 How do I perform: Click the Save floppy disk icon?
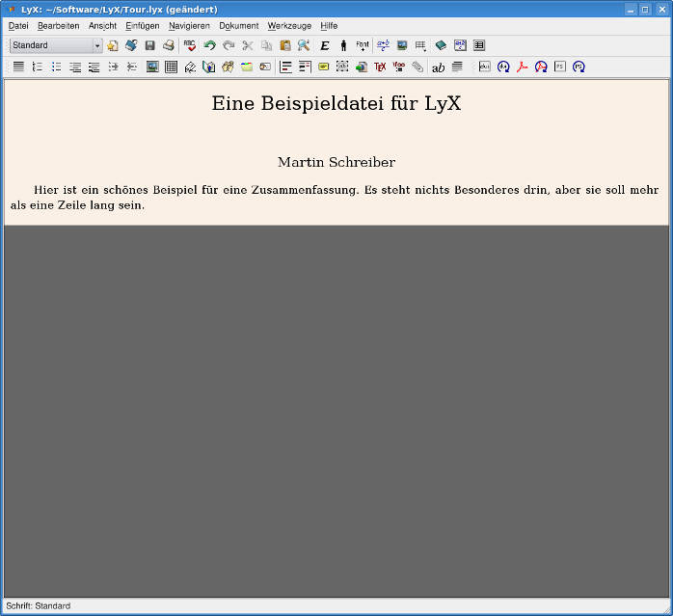click(x=149, y=45)
